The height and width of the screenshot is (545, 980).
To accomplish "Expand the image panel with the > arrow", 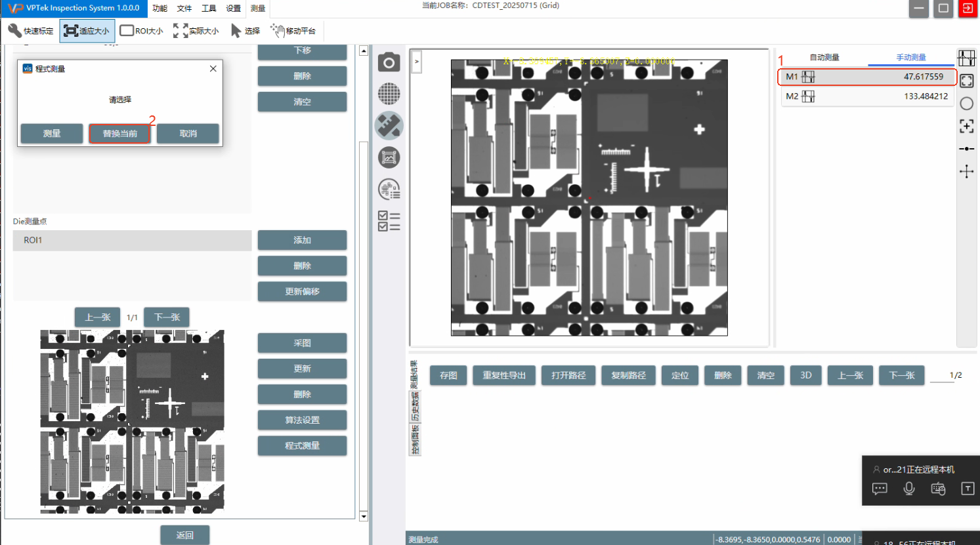I will [x=416, y=62].
